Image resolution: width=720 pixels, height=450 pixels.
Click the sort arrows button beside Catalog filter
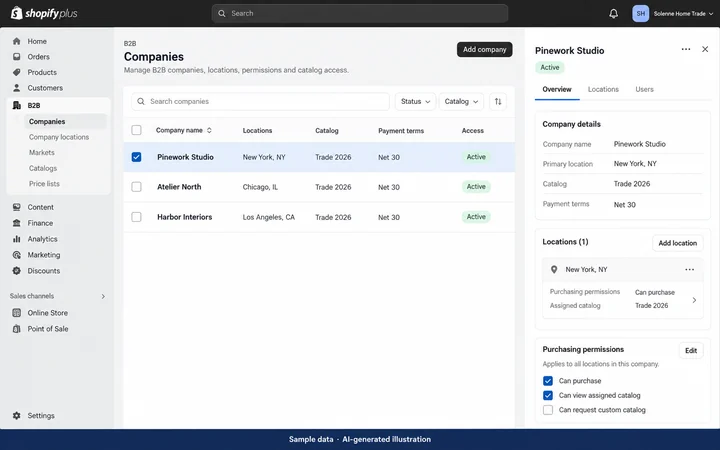(x=498, y=101)
